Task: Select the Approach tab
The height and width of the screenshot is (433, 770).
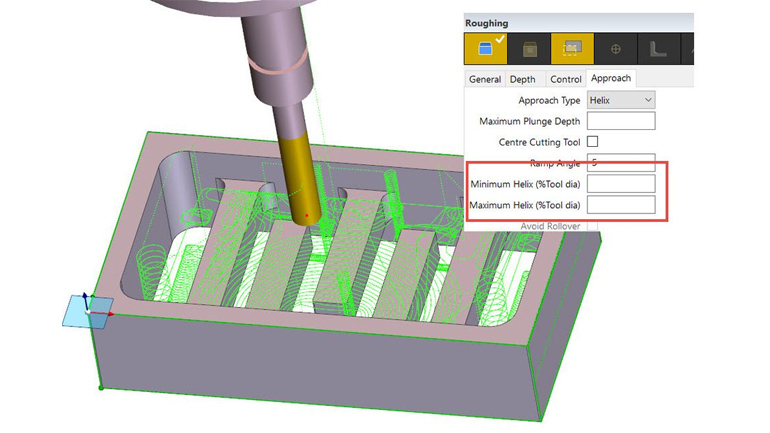Action: coord(610,78)
